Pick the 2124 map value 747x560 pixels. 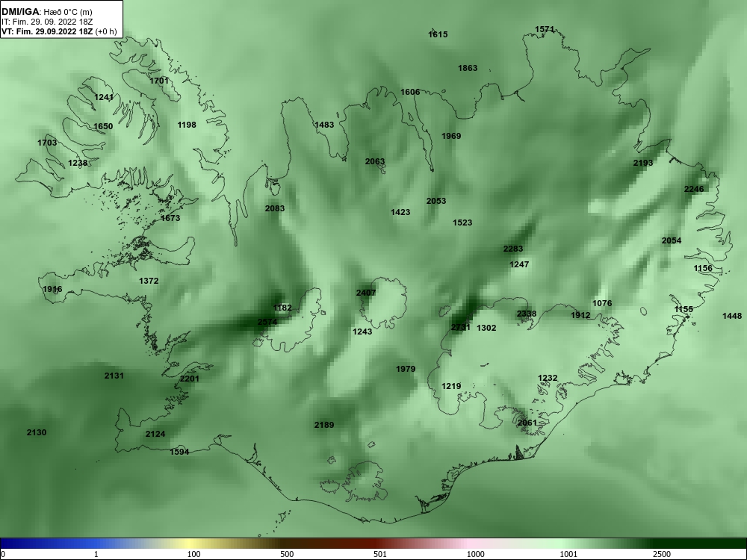click(x=155, y=434)
